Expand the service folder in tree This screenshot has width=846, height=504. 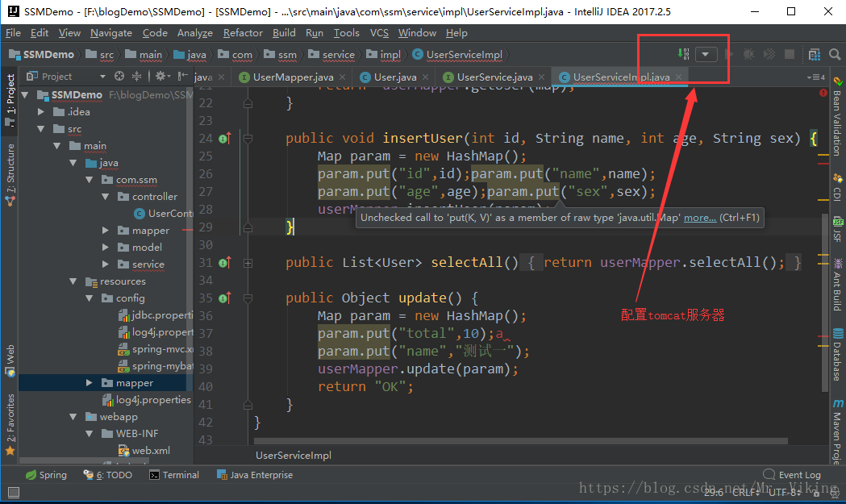click(106, 264)
